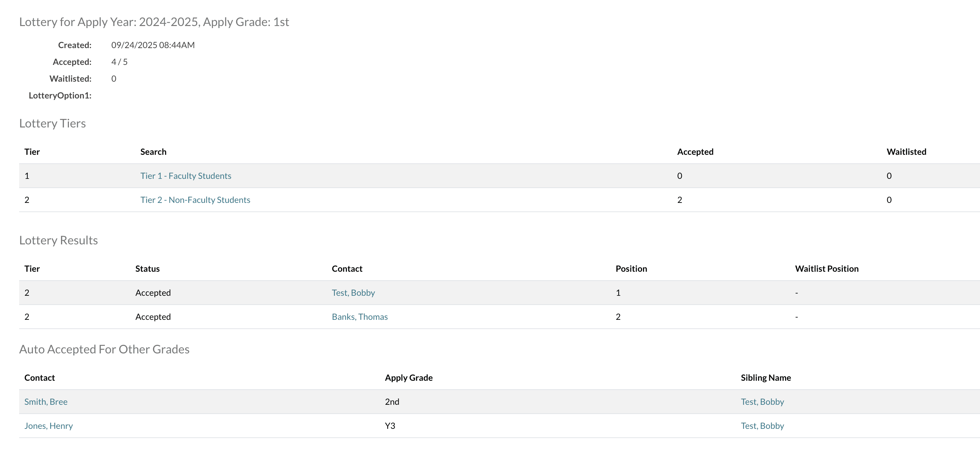
Task: Click the Position column header in Lottery Results
Action: point(631,268)
